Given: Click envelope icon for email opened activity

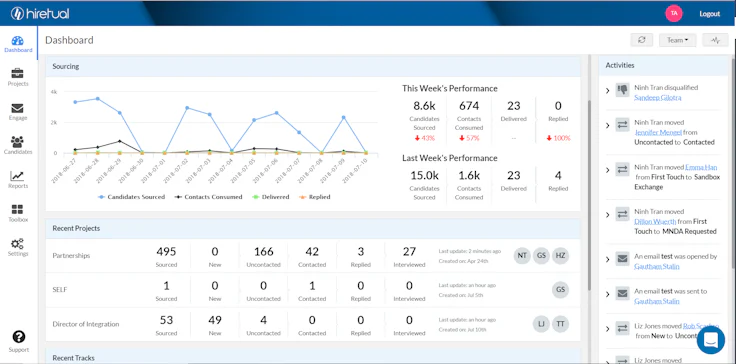Looking at the screenshot, I should [622, 259].
